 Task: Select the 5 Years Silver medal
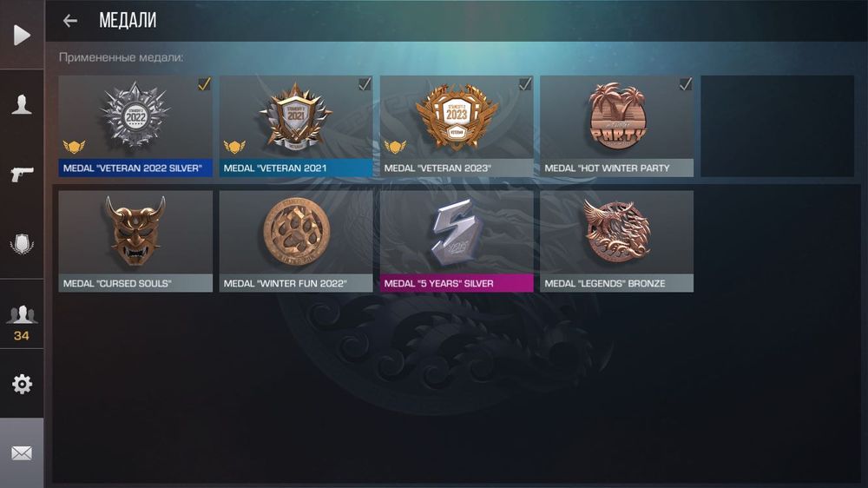457,241
